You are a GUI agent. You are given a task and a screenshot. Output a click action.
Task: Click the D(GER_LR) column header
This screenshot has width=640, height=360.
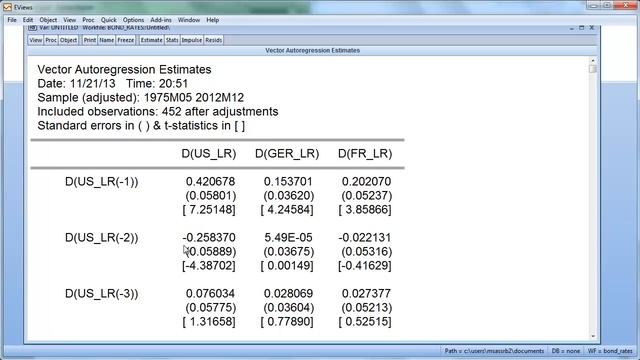287,154
